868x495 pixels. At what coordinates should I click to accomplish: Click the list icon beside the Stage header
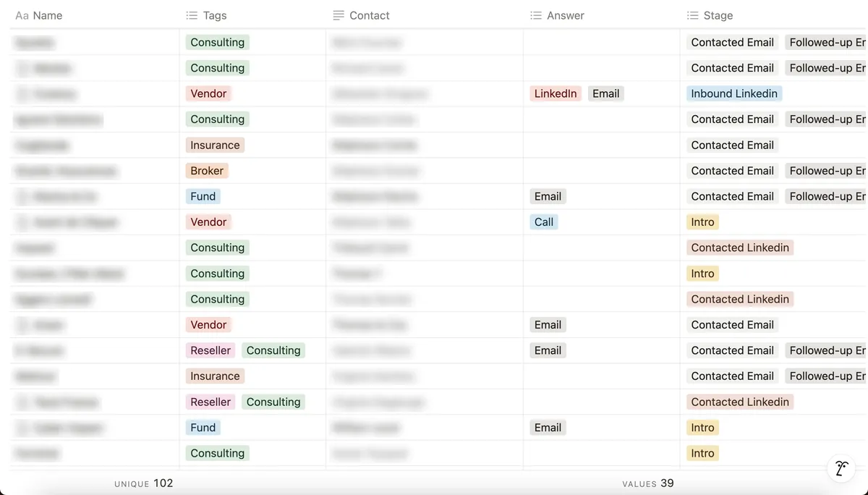pyautogui.click(x=693, y=14)
